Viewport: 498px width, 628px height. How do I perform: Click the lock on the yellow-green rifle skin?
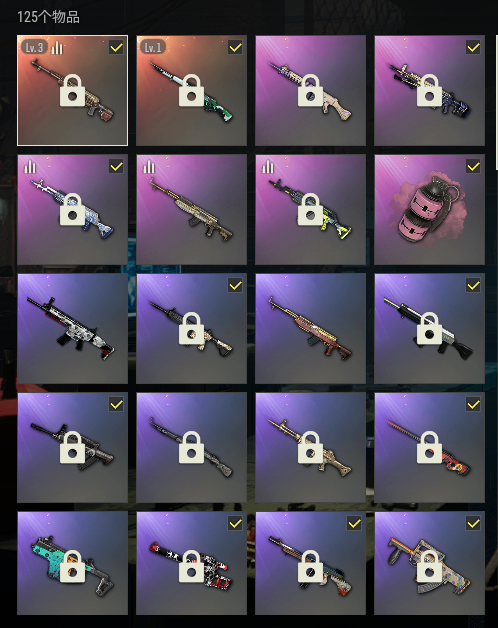coord(310,209)
